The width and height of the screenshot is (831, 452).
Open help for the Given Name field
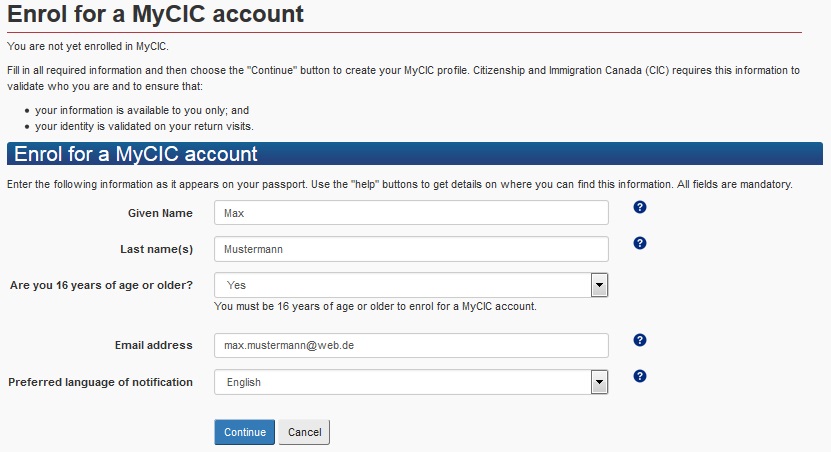point(640,207)
